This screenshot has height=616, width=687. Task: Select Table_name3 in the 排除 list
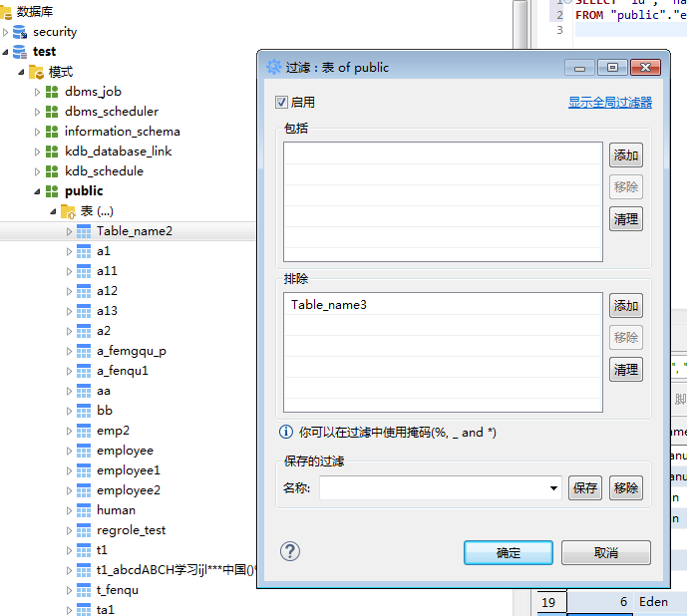tap(329, 305)
